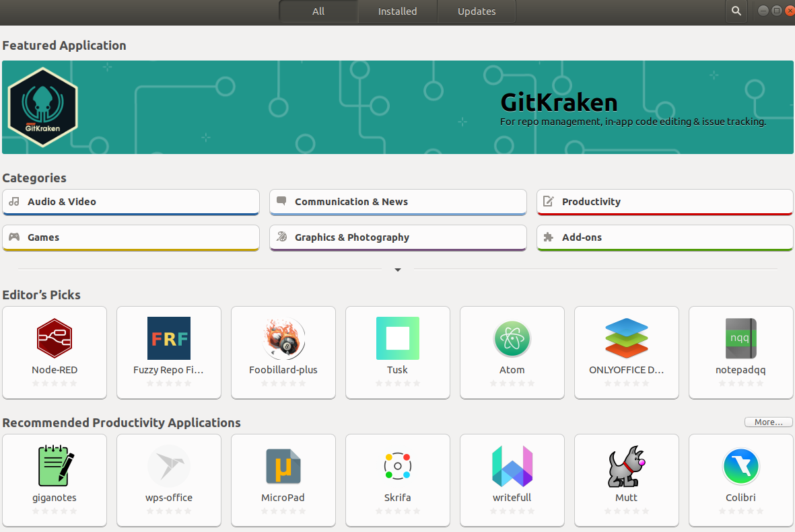
Task: Click the GitKraken banner description text
Action: (633, 122)
